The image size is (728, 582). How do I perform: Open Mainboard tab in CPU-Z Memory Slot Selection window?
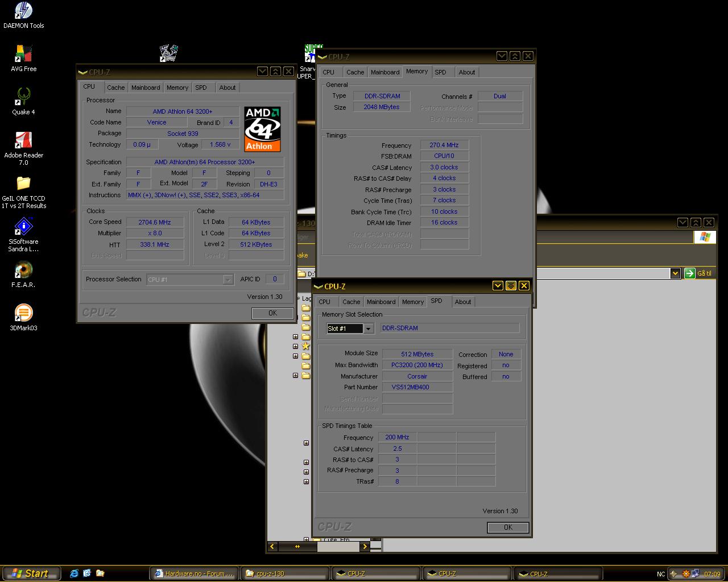pos(381,302)
